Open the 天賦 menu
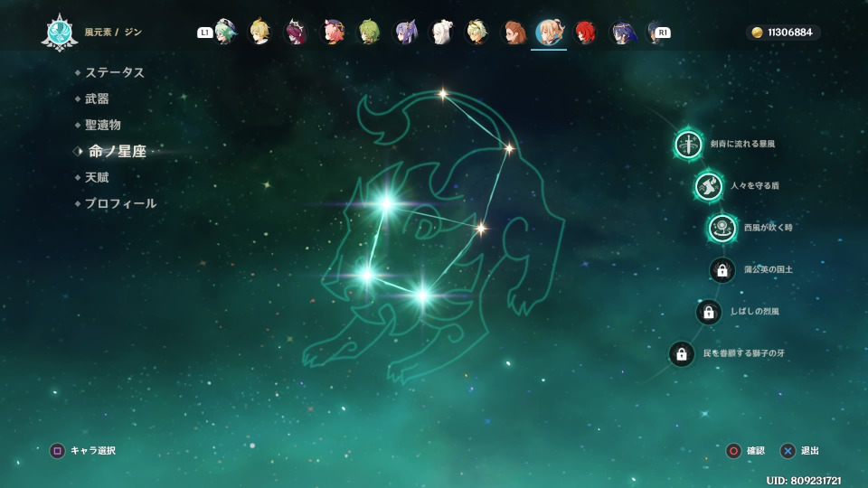This screenshot has width=868, height=488. point(97,178)
